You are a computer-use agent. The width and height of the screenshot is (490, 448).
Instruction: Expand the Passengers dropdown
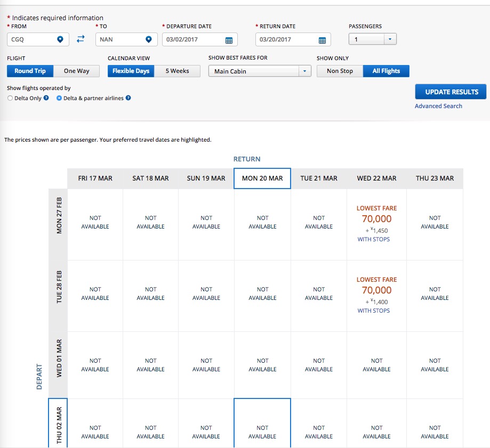coord(389,39)
